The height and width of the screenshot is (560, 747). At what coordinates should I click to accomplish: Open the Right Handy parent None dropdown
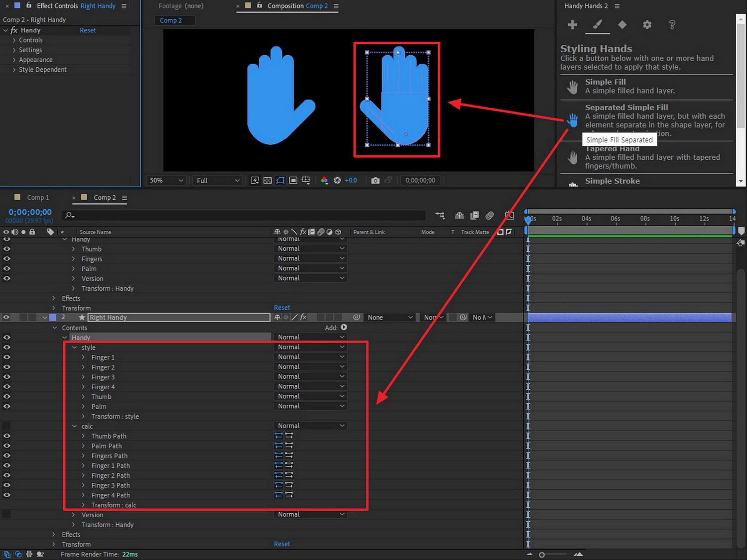pos(390,317)
